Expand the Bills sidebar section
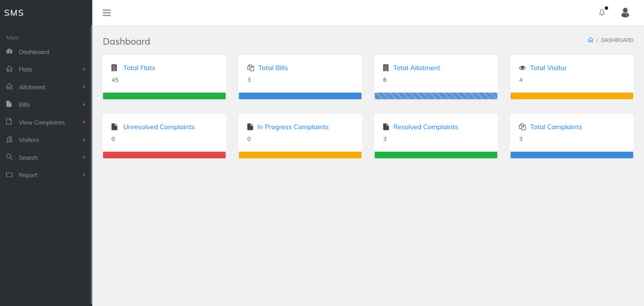The height and width of the screenshot is (306, 644). [x=84, y=104]
